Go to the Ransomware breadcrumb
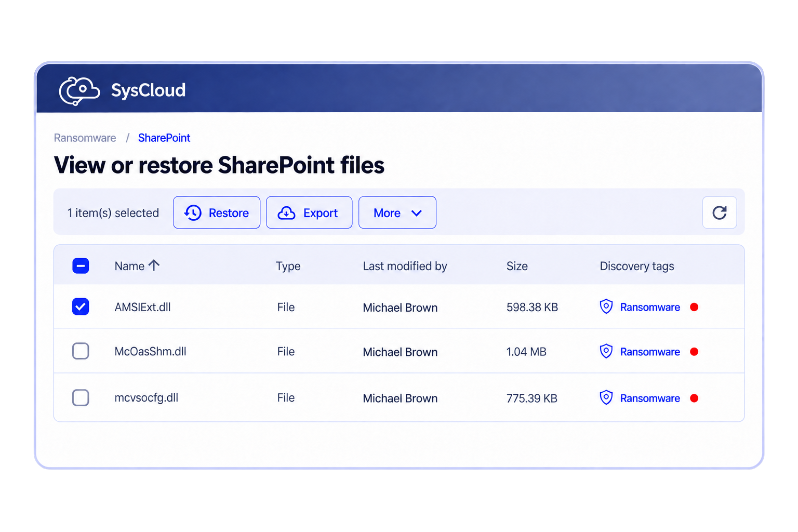 [x=85, y=138]
